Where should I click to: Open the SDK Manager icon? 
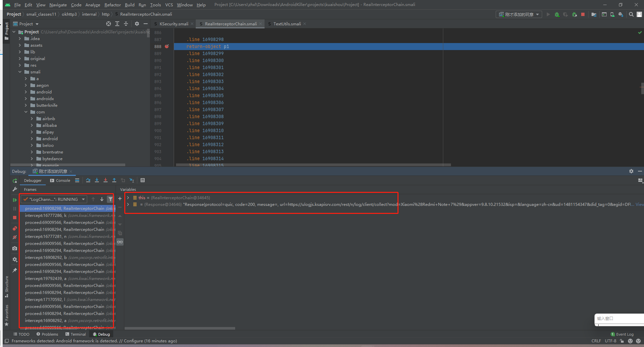tap(621, 14)
